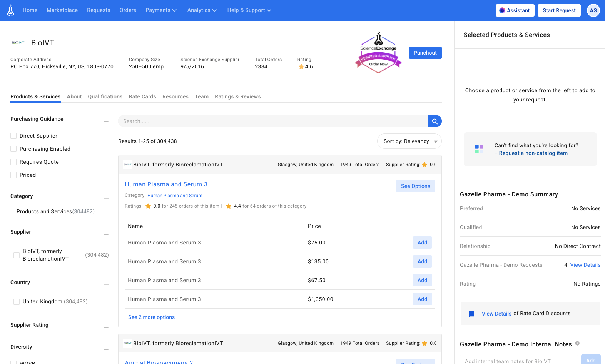Open the Human Plasma and Serum category link
The image size is (605, 364).
(x=175, y=196)
